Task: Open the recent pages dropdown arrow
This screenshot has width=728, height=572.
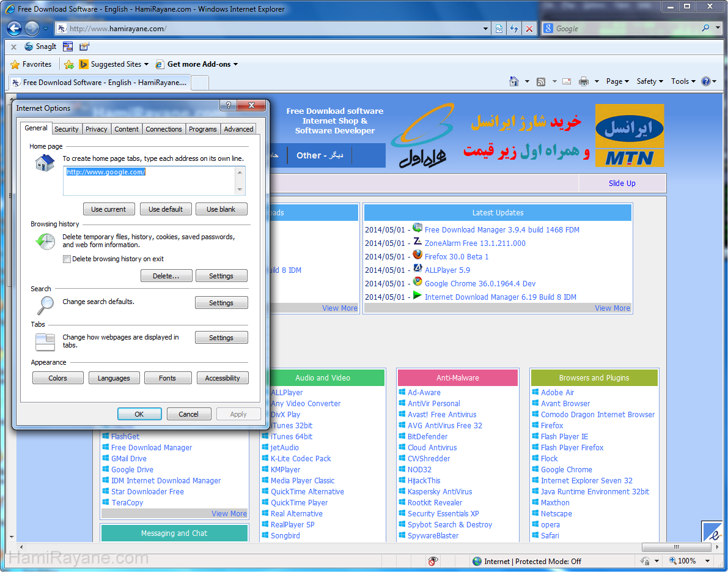Action: (x=45, y=29)
